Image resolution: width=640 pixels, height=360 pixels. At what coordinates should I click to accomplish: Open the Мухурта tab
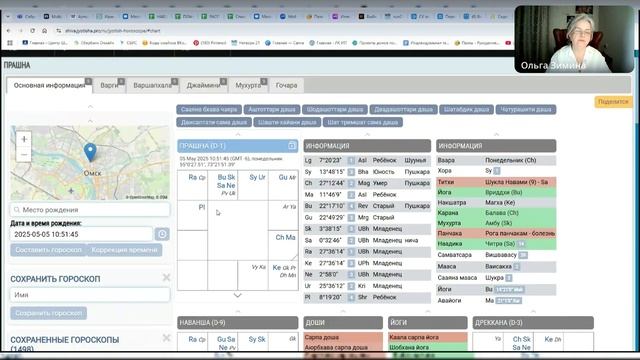click(x=248, y=85)
